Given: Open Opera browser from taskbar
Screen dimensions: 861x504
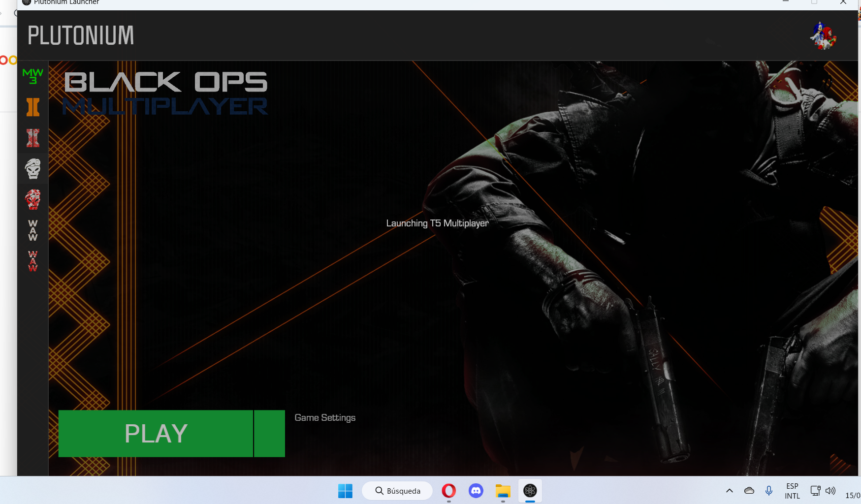Looking at the screenshot, I should click(448, 491).
